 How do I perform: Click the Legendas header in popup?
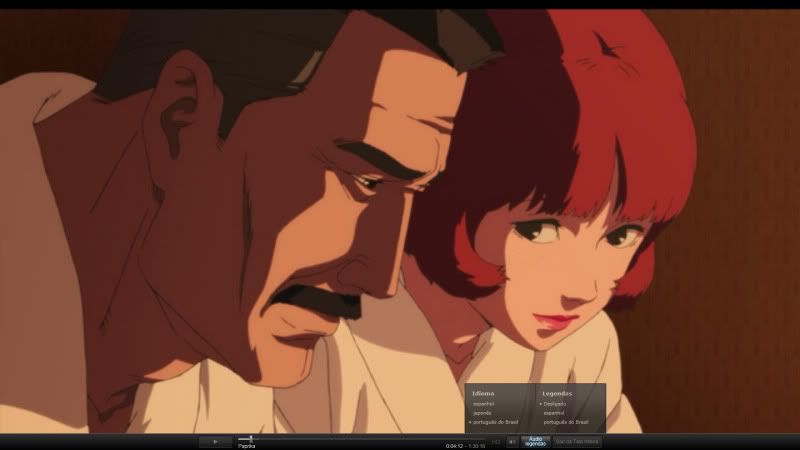click(557, 393)
